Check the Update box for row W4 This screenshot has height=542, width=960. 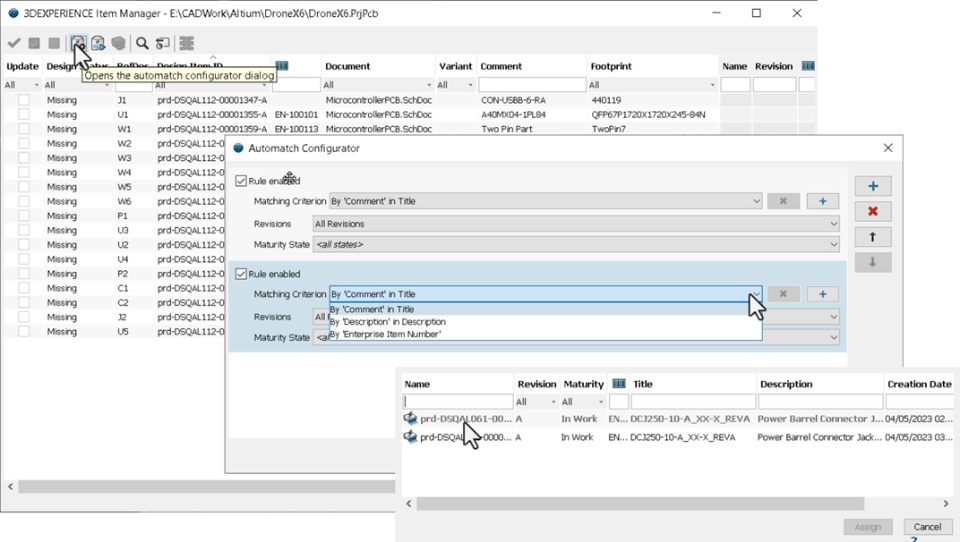coord(23,172)
